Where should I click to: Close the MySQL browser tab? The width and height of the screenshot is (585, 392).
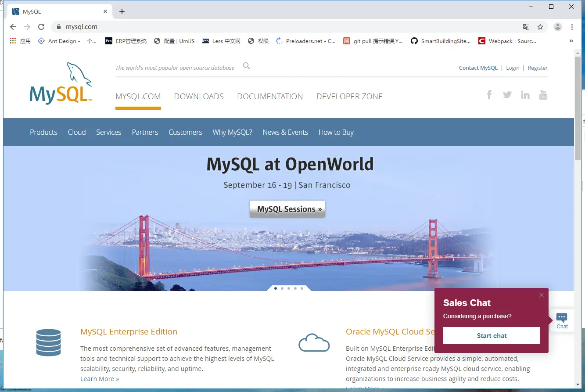click(x=105, y=11)
